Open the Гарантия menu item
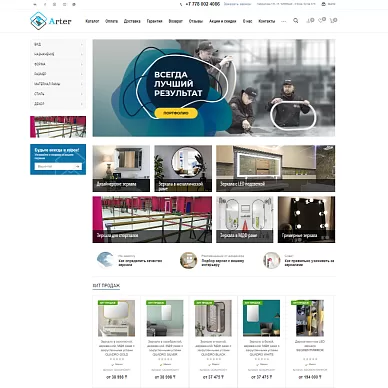 [x=154, y=21]
